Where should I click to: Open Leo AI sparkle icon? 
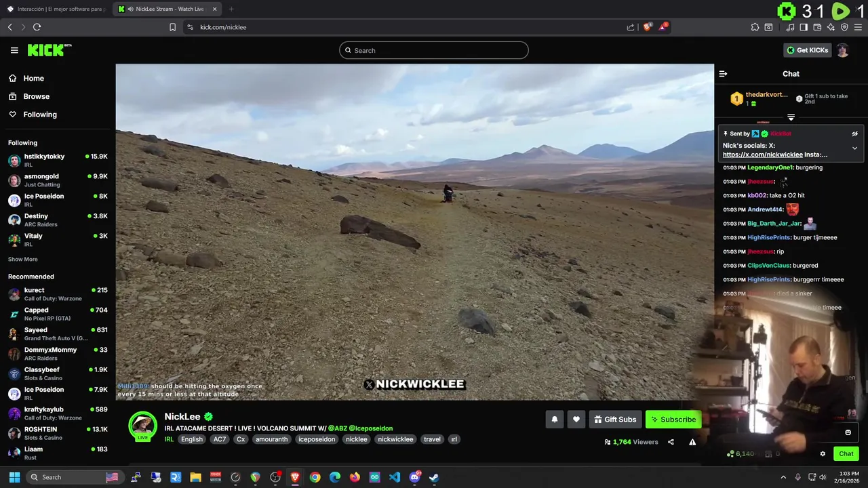point(831,27)
